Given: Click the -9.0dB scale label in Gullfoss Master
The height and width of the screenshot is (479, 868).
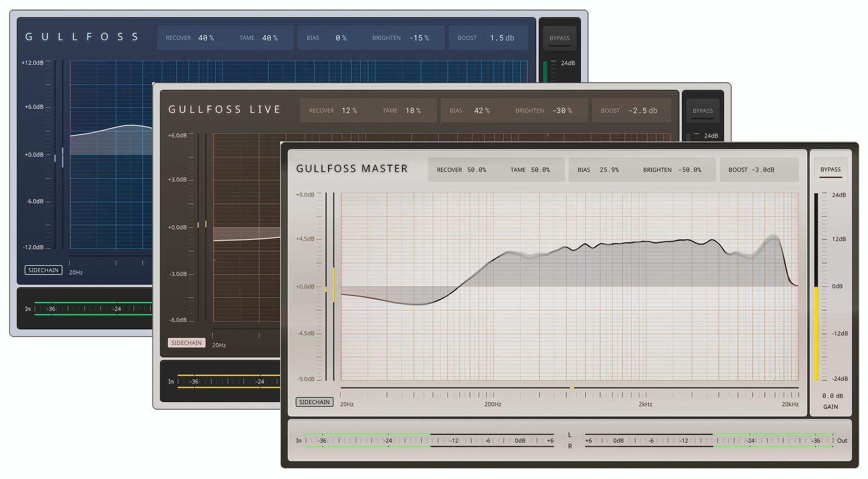Looking at the screenshot, I should (305, 379).
